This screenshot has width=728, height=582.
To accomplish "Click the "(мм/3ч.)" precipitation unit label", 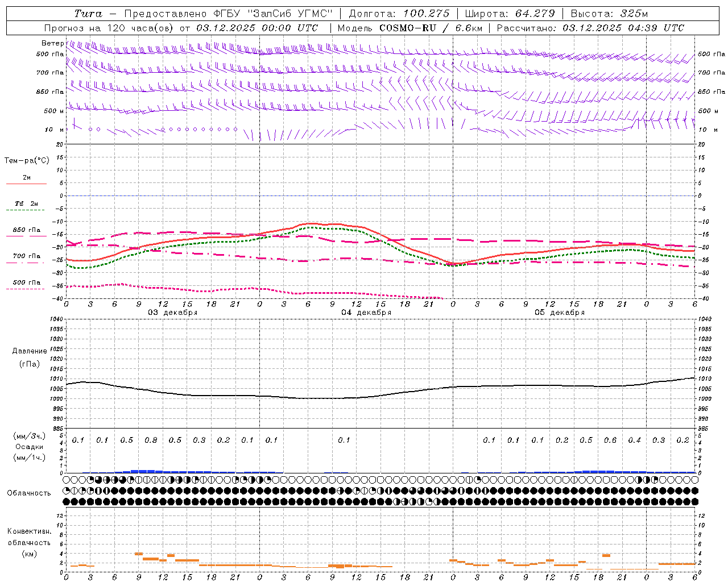I will click(x=29, y=436).
